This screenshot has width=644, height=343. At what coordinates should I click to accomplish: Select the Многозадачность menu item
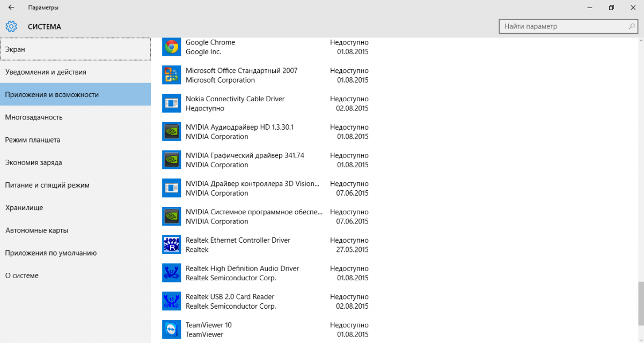tap(75, 117)
